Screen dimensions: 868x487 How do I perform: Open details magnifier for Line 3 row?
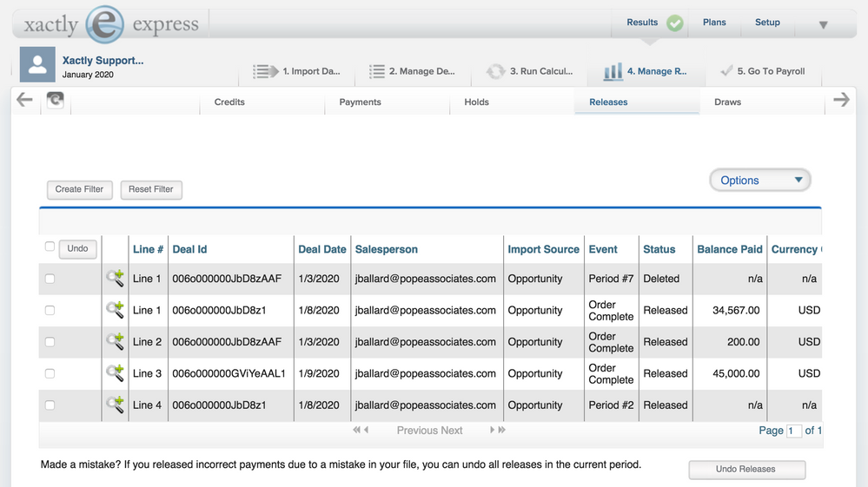116,372
